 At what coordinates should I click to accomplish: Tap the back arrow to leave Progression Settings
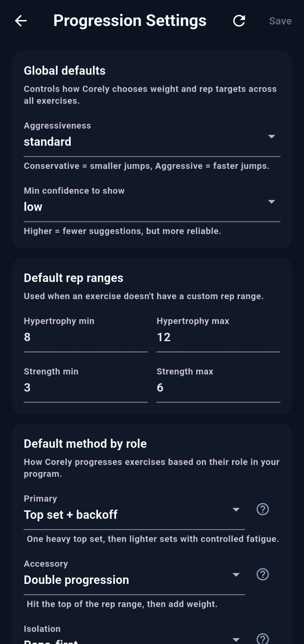[x=21, y=21]
